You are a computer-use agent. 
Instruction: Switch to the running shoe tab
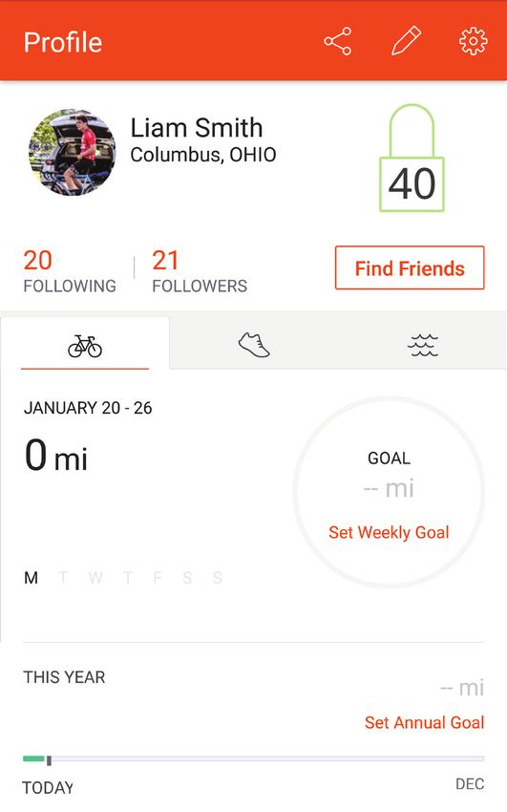pos(254,344)
